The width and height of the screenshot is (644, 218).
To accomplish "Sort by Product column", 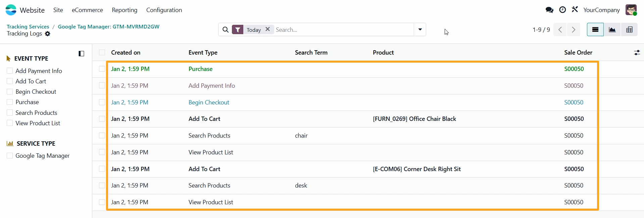I will tap(383, 53).
